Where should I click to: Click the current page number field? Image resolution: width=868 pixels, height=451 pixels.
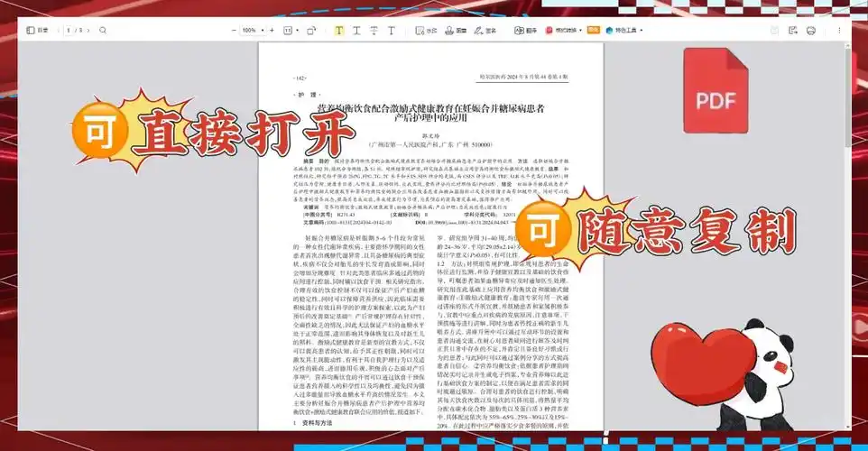[x=69, y=31]
